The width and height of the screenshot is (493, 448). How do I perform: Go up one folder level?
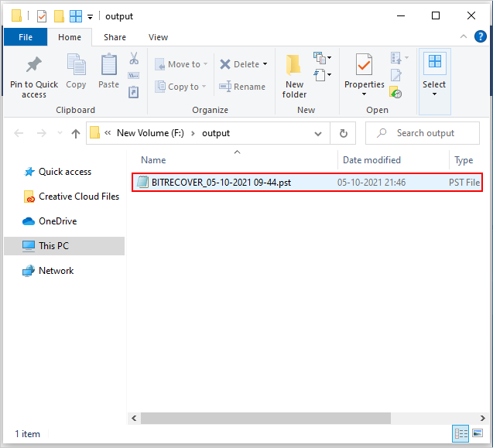[x=76, y=133]
